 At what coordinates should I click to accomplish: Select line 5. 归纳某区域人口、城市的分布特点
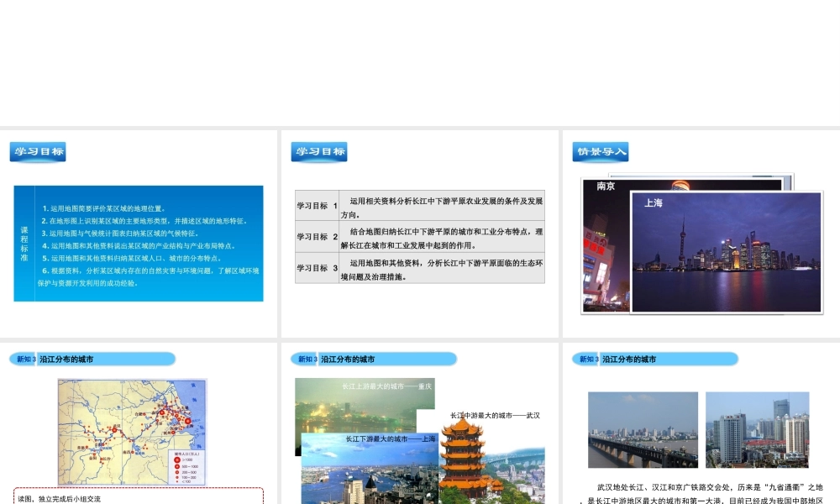[131, 258]
